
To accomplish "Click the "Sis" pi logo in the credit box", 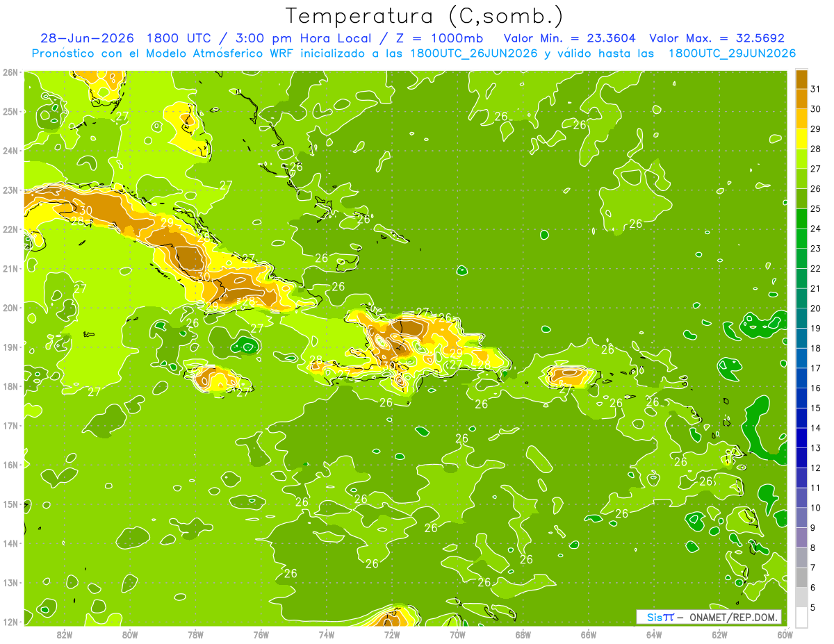I will coord(660,617).
